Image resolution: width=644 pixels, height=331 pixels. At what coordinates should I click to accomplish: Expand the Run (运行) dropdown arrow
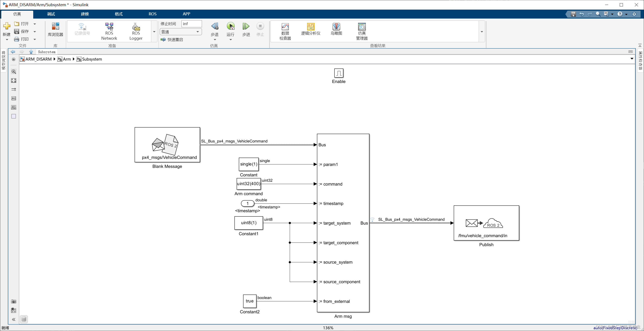point(231,39)
